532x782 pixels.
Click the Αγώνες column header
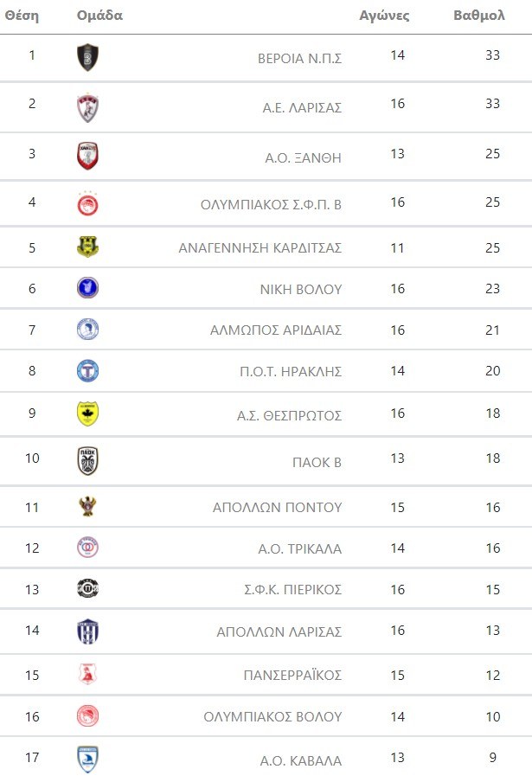tap(384, 16)
